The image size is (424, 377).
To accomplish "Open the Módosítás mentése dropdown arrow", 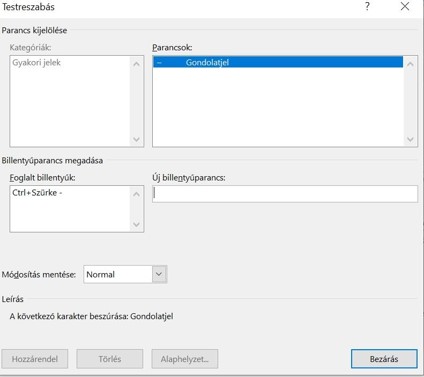I will click(159, 274).
